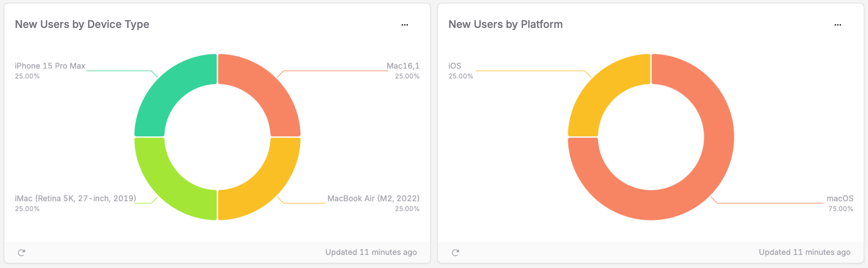The image size is (868, 268).
Task: Click the macOS 75.00% percentage value
Action: [x=840, y=209]
